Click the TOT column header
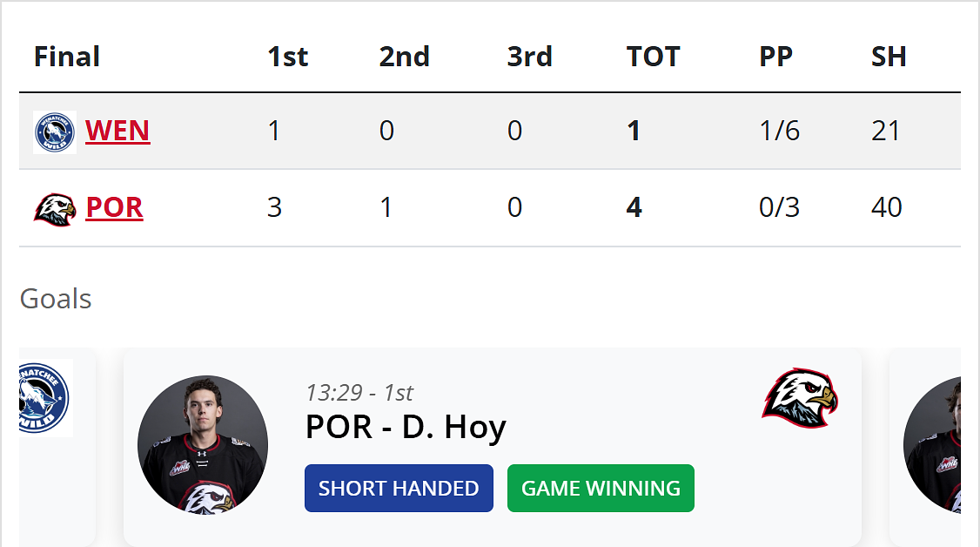Screen dimensions: 980x547 click(x=653, y=57)
